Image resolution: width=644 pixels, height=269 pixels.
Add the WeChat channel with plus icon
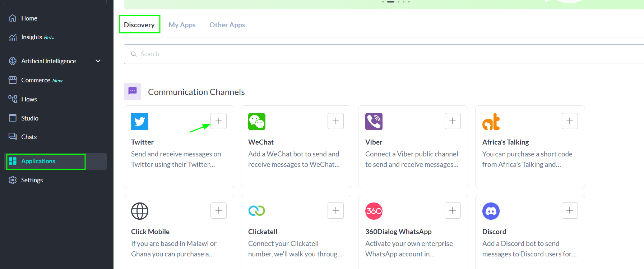[x=335, y=121]
